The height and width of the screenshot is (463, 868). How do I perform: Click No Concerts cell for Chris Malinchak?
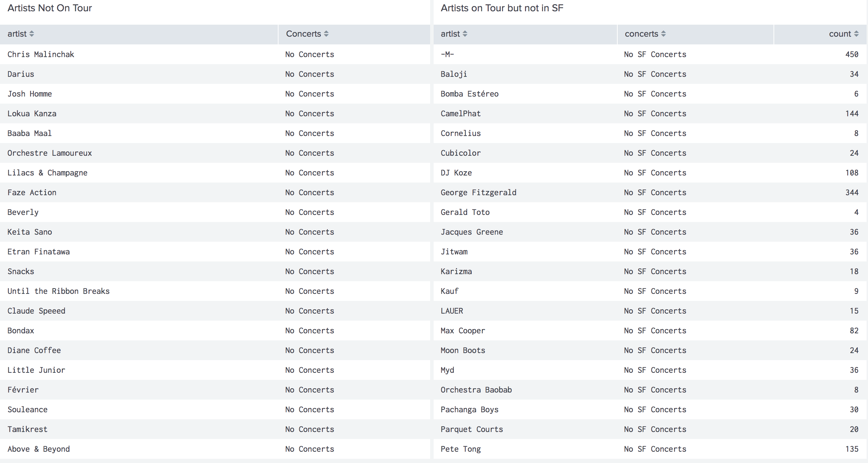pos(310,54)
